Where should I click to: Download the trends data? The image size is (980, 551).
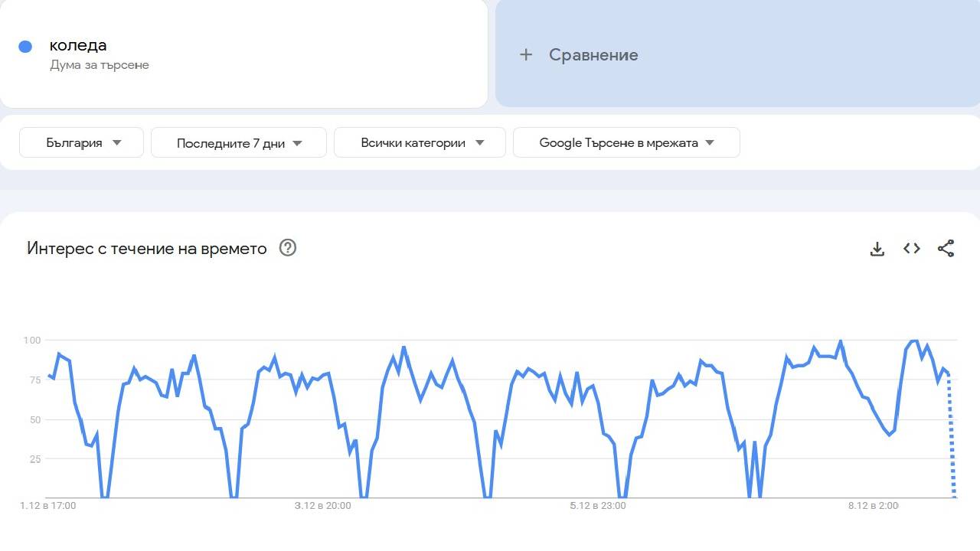point(877,248)
